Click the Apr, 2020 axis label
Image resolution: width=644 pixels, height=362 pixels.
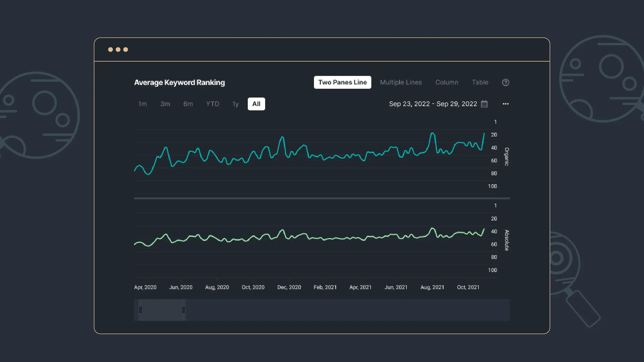[x=145, y=287]
